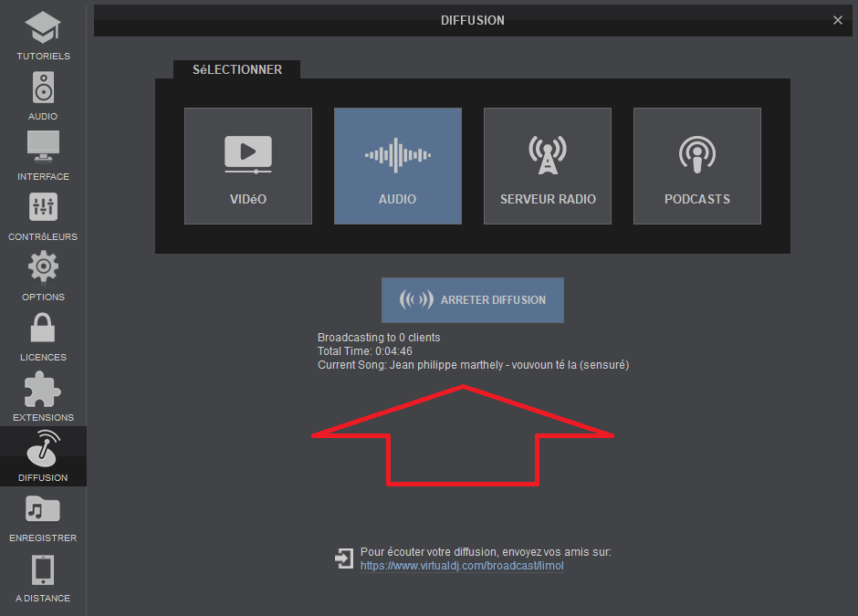Choose the Podcasts broadcast option

point(697,166)
